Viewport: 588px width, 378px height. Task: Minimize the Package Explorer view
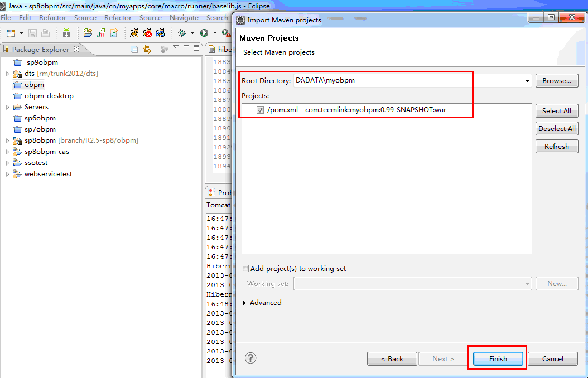tap(186, 47)
